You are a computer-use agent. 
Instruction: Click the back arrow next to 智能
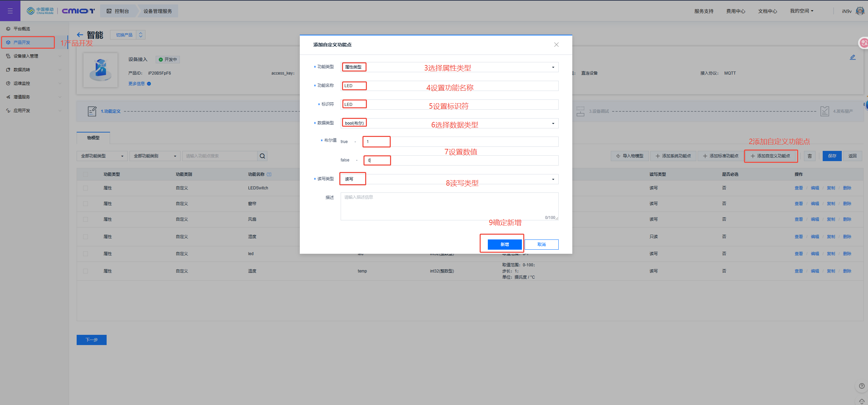[80, 35]
